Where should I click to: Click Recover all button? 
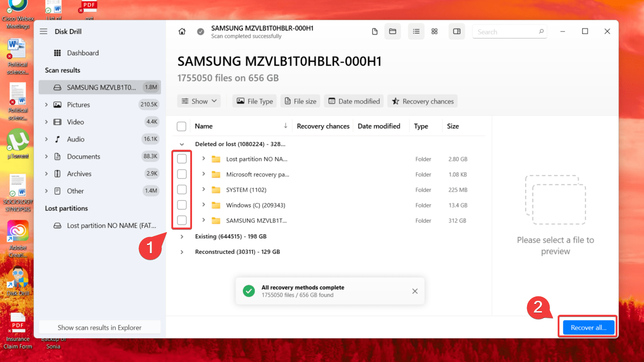[x=588, y=327]
